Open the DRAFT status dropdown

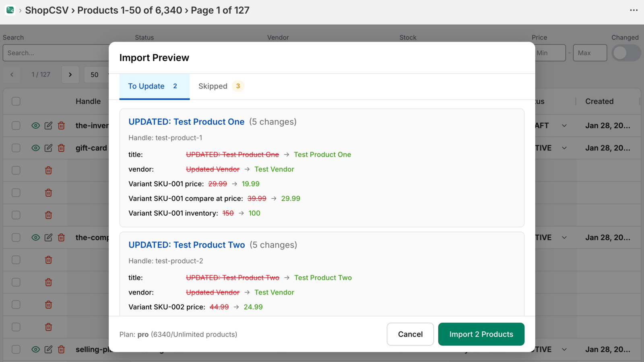pos(564,125)
